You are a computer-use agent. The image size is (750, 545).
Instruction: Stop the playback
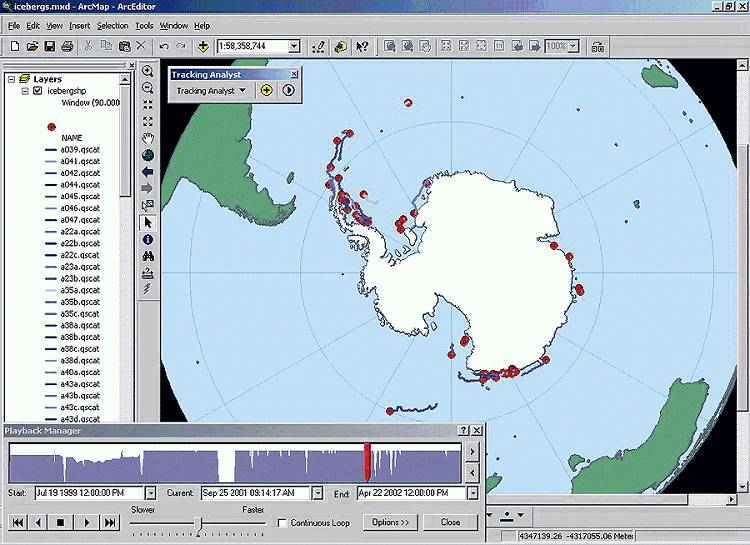(x=61, y=523)
